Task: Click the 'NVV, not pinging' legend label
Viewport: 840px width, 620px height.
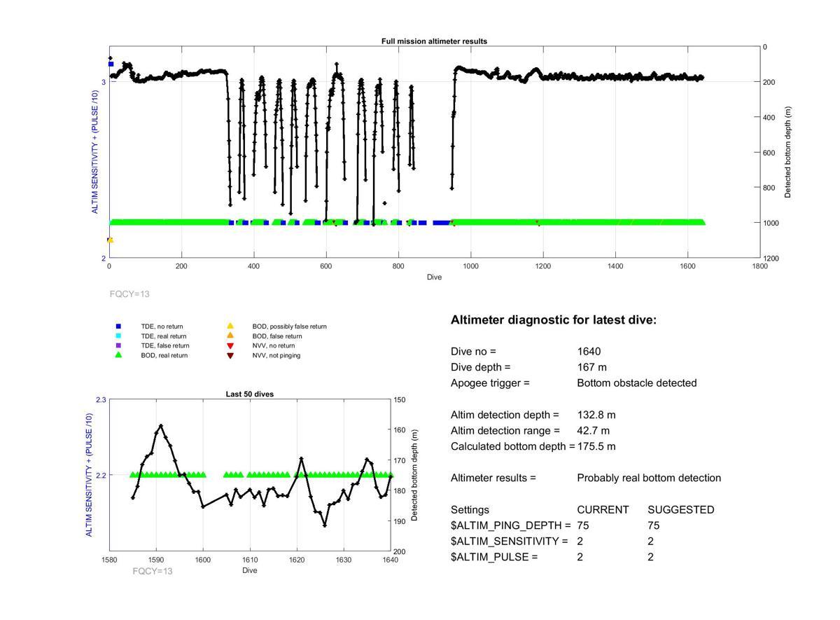Action: [276, 356]
